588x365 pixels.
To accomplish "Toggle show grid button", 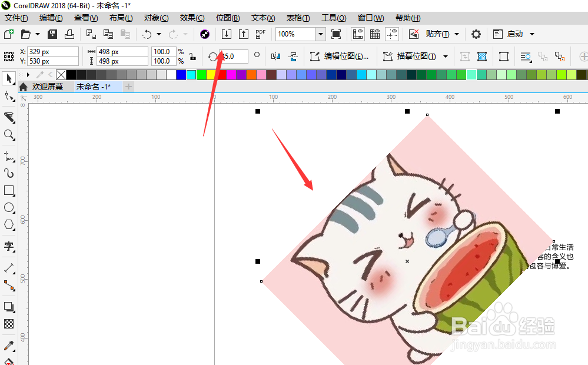I will pos(375,34).
